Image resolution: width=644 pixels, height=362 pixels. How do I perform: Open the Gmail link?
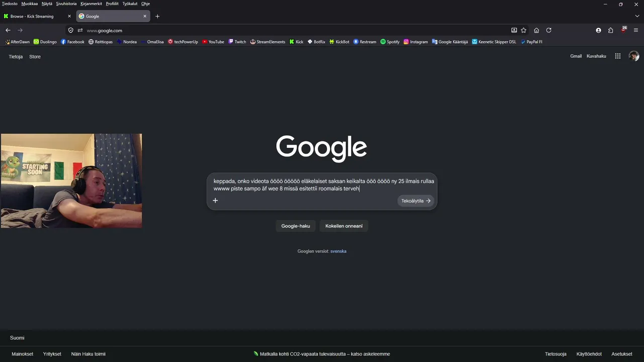(x=576, y=56)
